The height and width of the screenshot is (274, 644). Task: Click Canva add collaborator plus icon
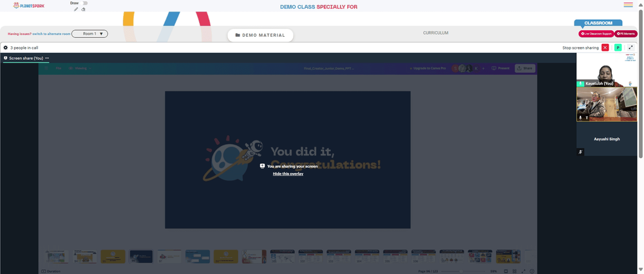point(483,68)
